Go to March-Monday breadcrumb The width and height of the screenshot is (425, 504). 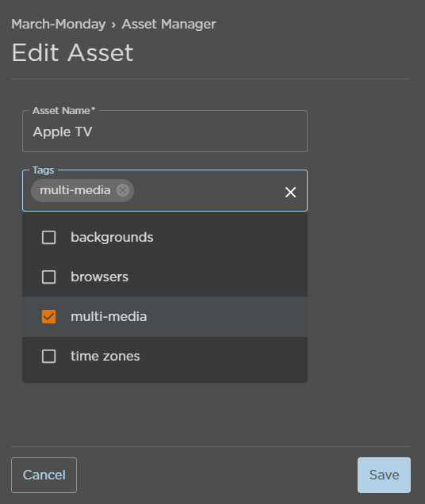pyautogui.click(x=59, y=24)
